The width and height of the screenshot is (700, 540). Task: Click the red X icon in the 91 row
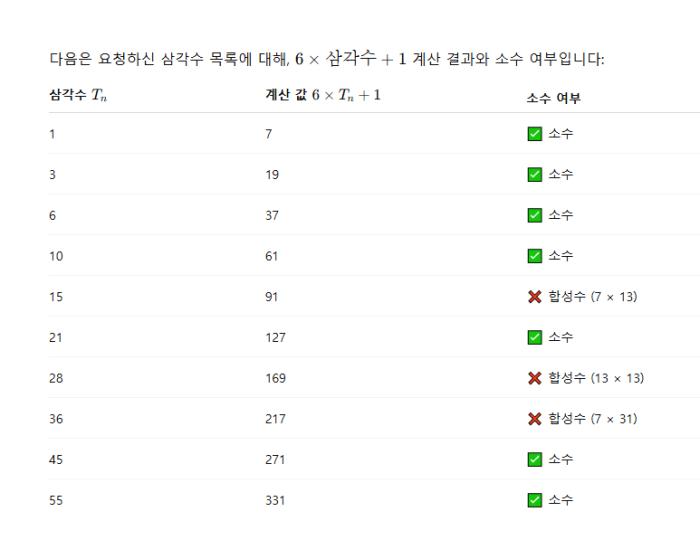534,297
